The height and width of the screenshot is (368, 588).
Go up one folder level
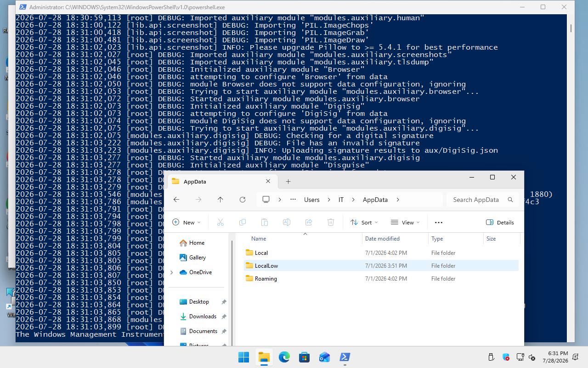click(x=220, y=200)
